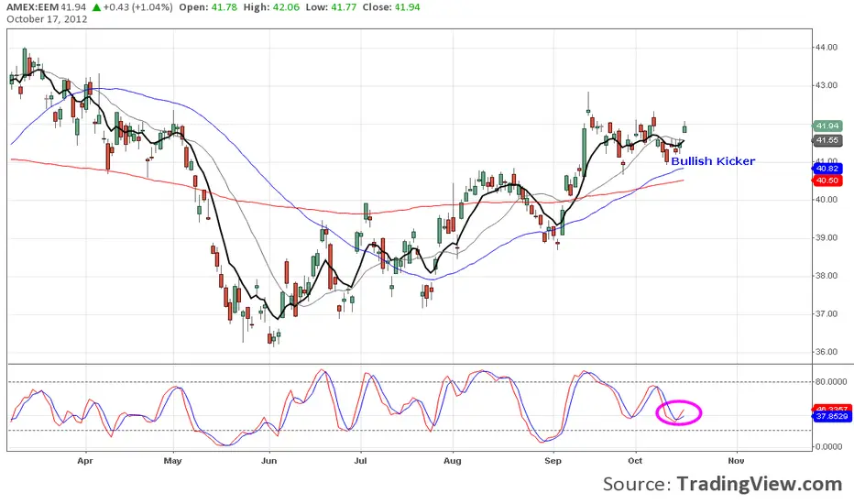Click the AMEX:EEM ticker symbol
The height and width of the screenshot is (504, 854).
pos(32,7)
